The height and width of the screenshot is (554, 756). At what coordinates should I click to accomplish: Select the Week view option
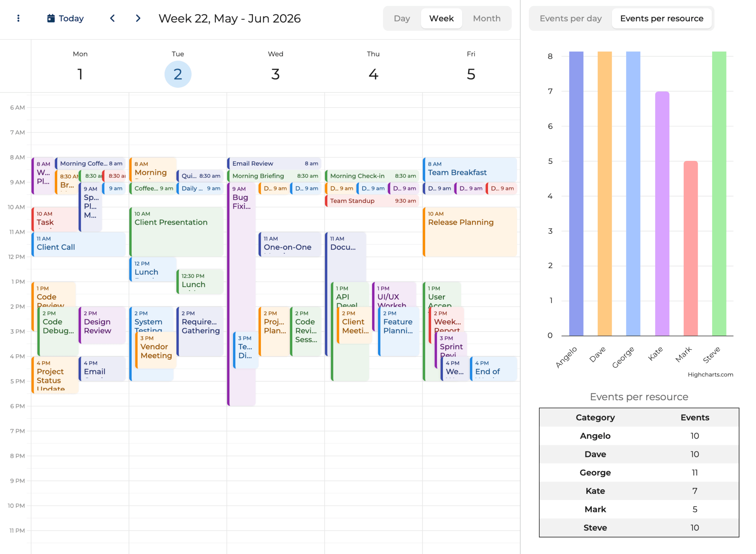441,18
